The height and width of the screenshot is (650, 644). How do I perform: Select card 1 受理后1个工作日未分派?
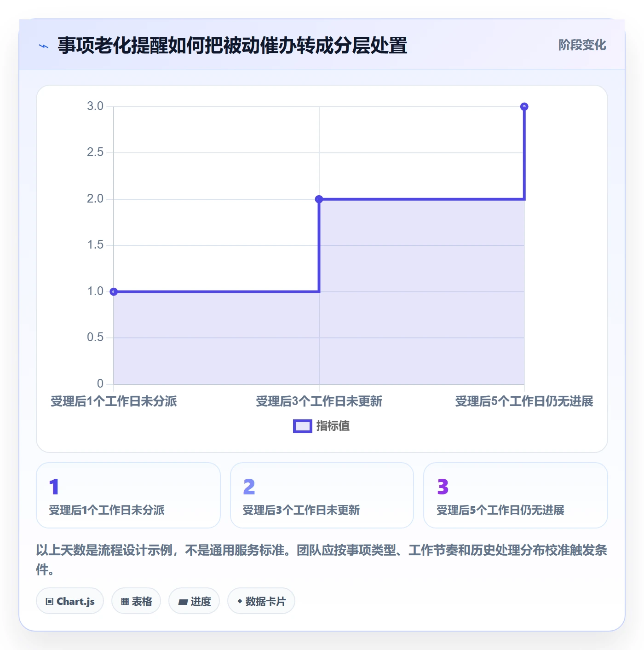tap(128, 495)
